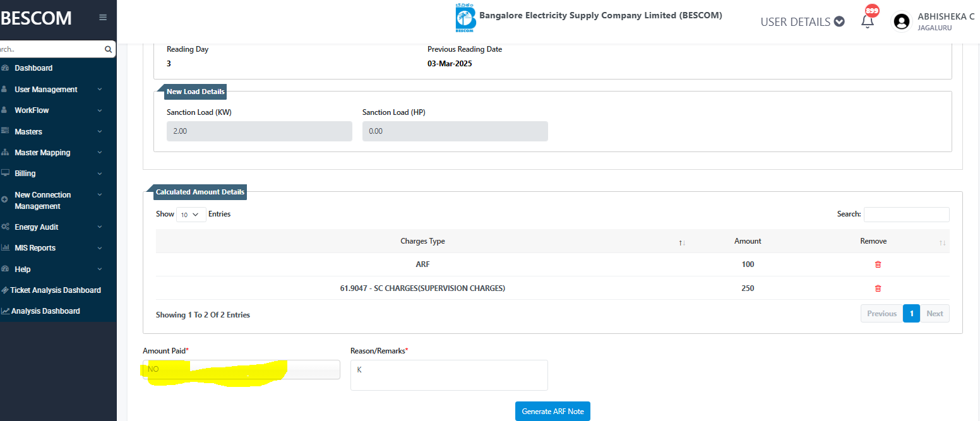This screenshot has height=421, width=980.
Task: Click the Master Mapping sidebar icon
Action: pyautogui.click(x=5, y=153)
